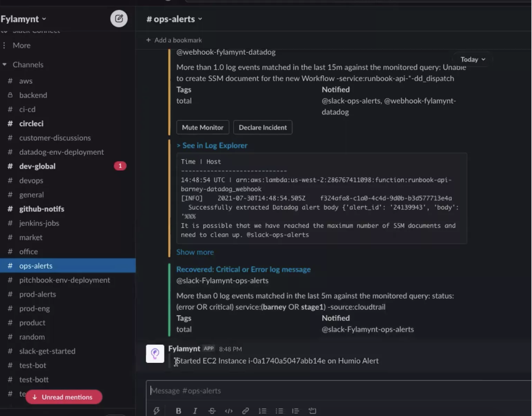Toggle italic formatting
The height and width of the screenshot is (416, 532).
pyautogui.click(x=195, y=411)
